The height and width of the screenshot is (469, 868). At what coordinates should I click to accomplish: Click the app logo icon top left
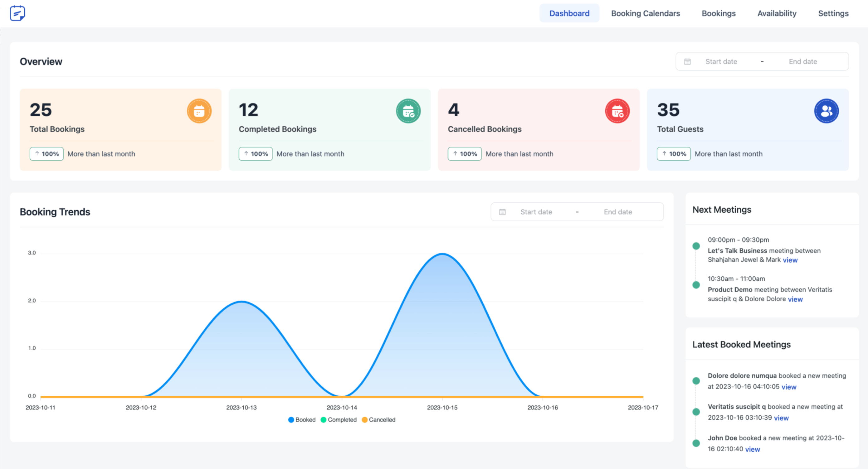(x=17, y=12)
